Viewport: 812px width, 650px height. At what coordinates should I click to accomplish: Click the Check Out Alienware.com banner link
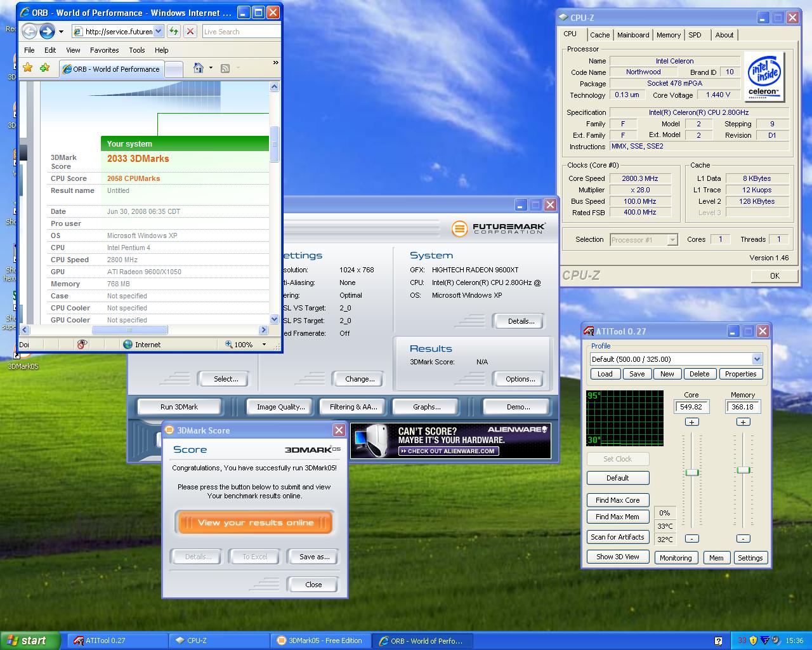point(449,451)
